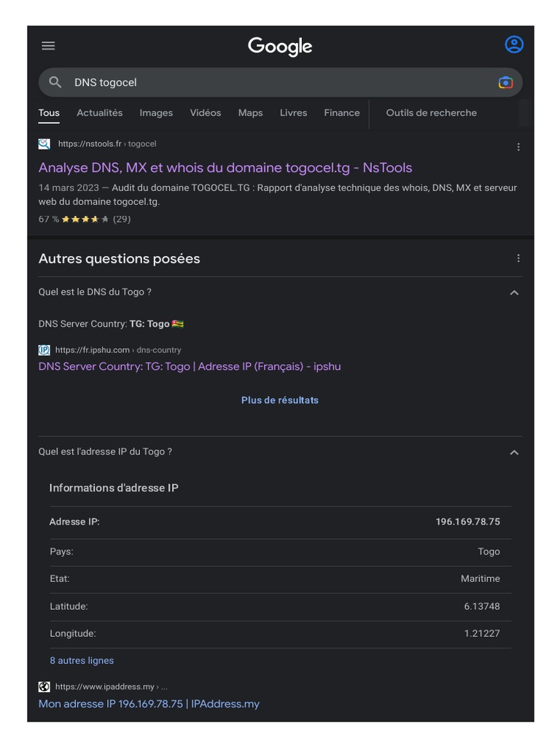560x747 pixels.
Task: Open the Vidéos tab
Action: click(206, 113)
